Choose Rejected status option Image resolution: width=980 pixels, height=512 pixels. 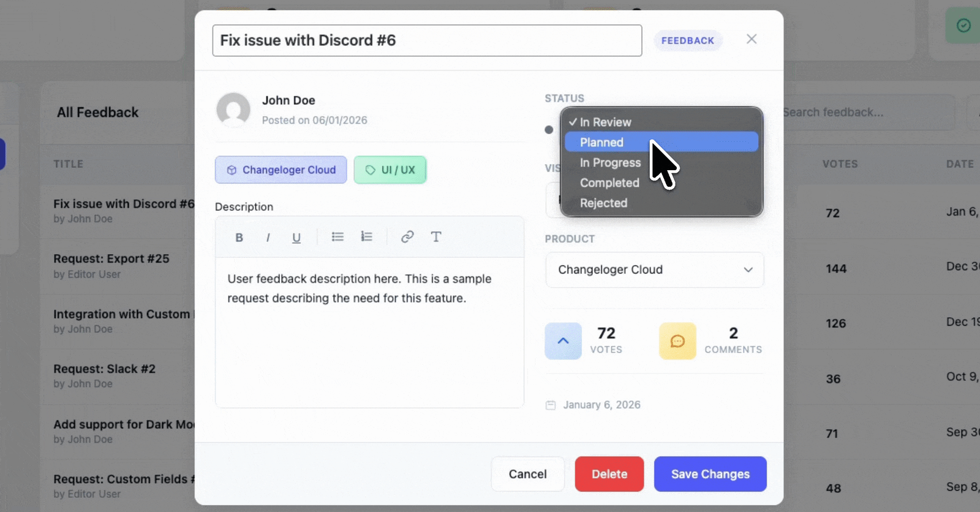661,203
